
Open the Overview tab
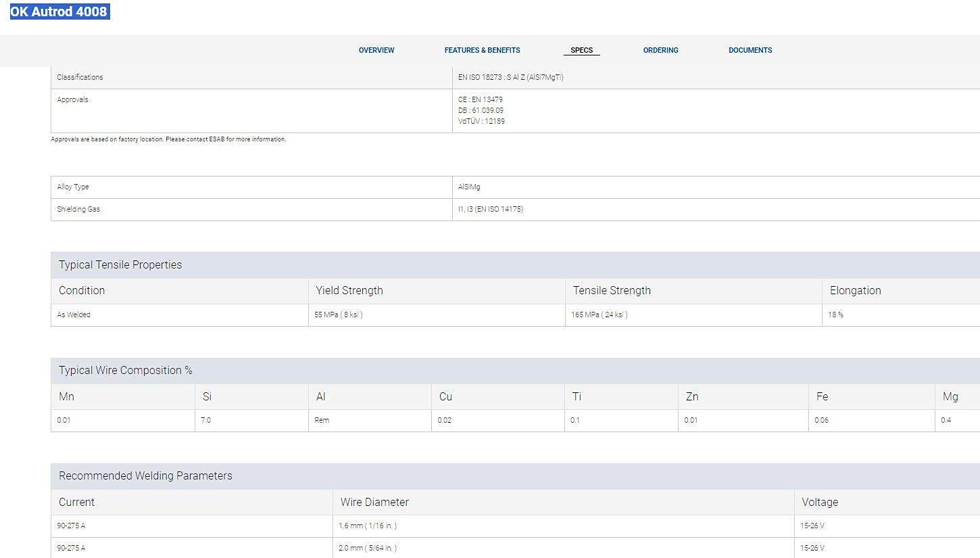click(x=376, y=50)
